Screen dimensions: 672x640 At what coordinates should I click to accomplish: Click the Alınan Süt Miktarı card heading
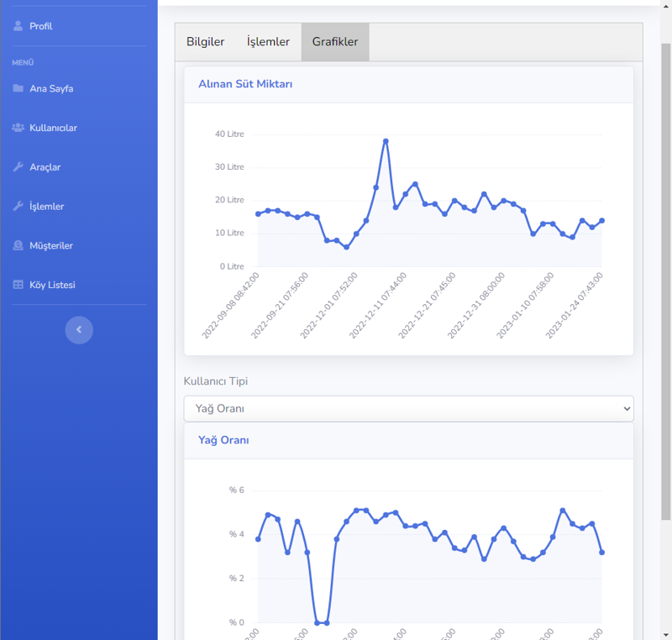coord(245,84)
